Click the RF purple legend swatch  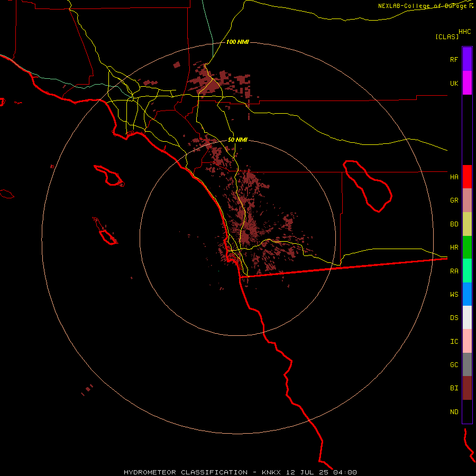click(467, 59)
